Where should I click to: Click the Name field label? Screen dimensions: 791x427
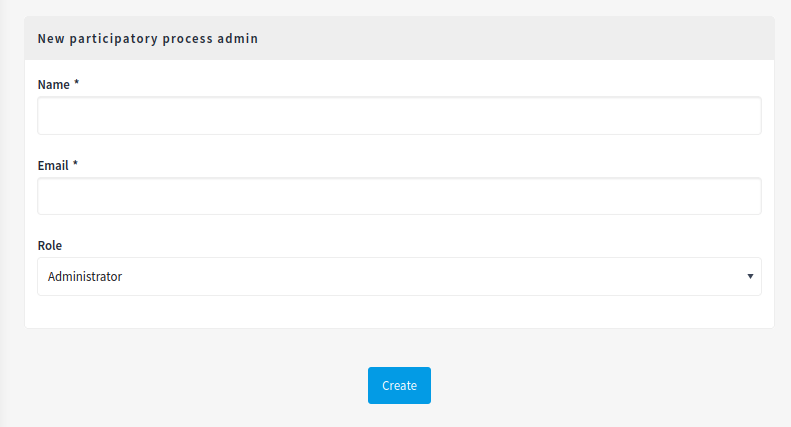pos(53,85)
